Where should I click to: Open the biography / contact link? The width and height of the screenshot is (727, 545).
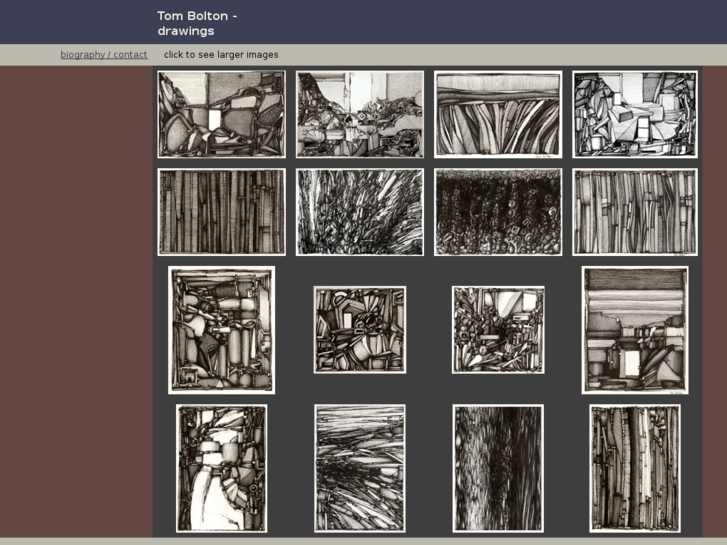point(104,55)
